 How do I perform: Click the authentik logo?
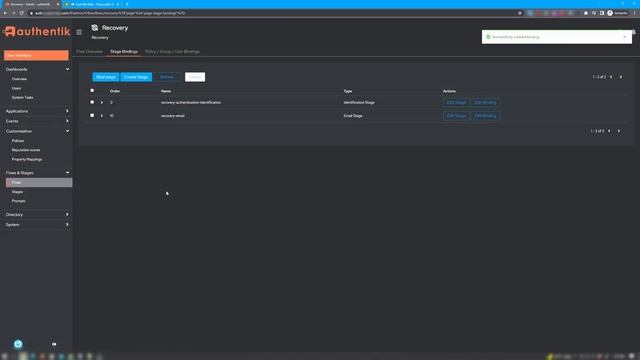(x=37, y=31)
